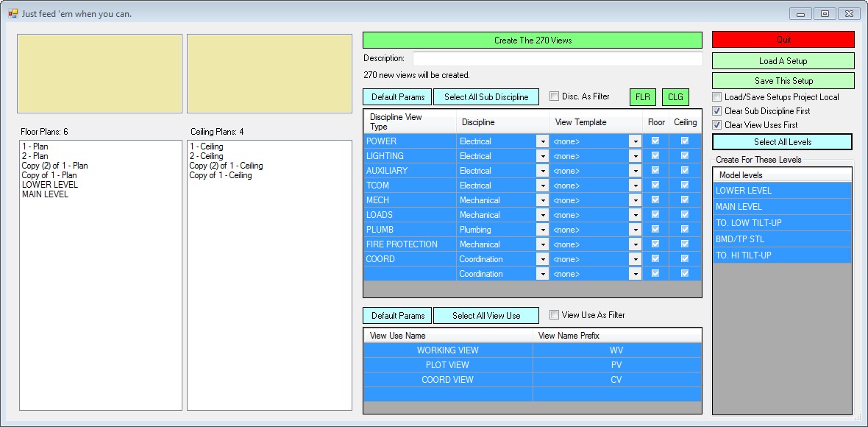Click View Template column header

596,121
